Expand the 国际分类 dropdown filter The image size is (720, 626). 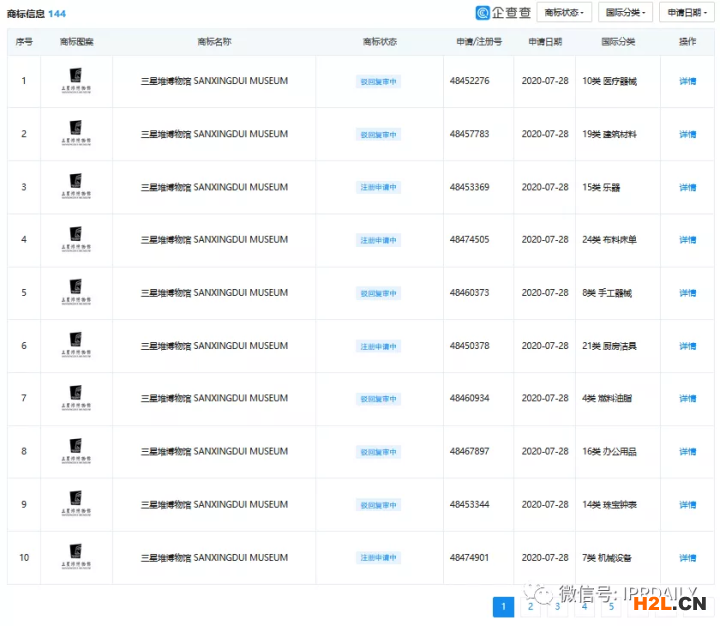(626, 13)
